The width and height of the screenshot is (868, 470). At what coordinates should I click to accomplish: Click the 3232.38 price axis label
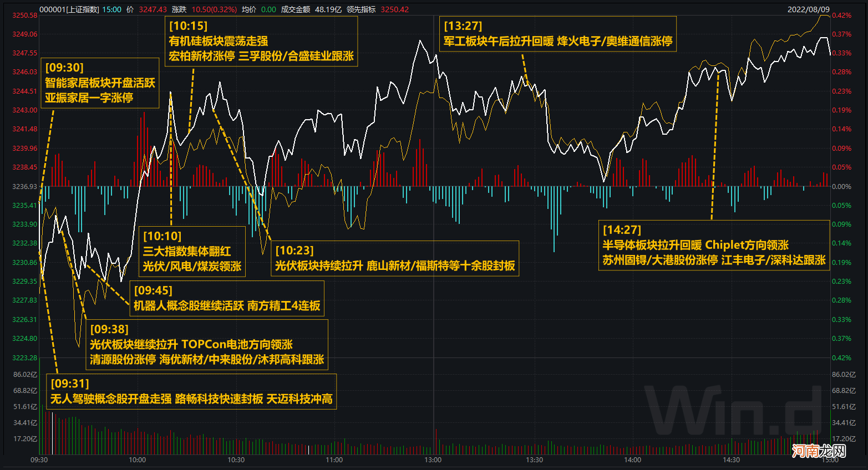25,243
